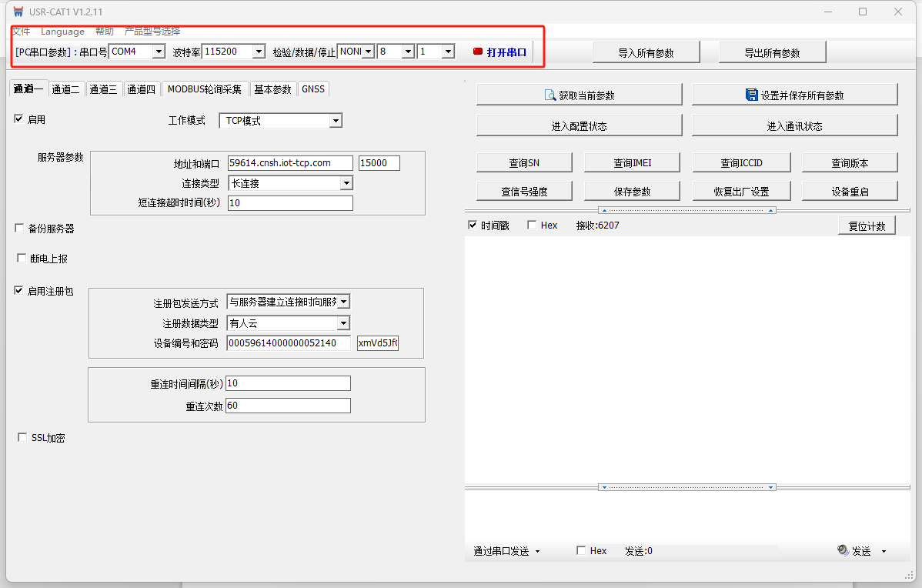This screenshot has height=588, width=922.
Task: Click the save disk icon for Set All Parameters
Action: click(752, 95)
